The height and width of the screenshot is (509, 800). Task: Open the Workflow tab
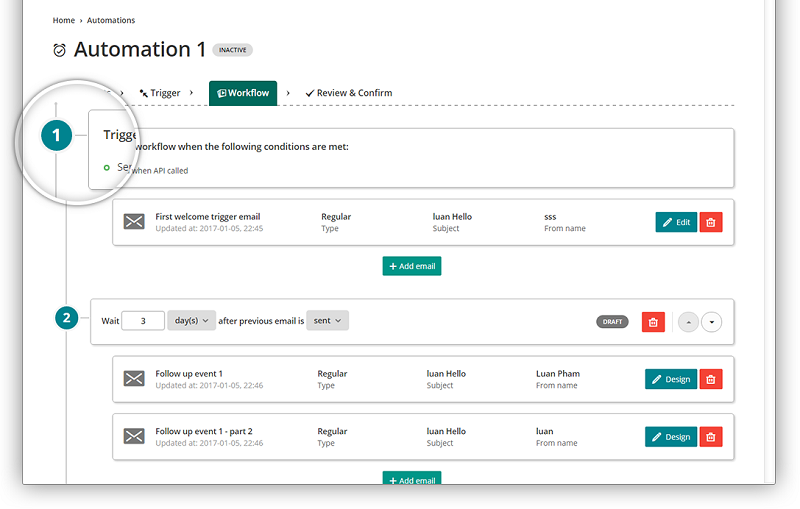243,93
